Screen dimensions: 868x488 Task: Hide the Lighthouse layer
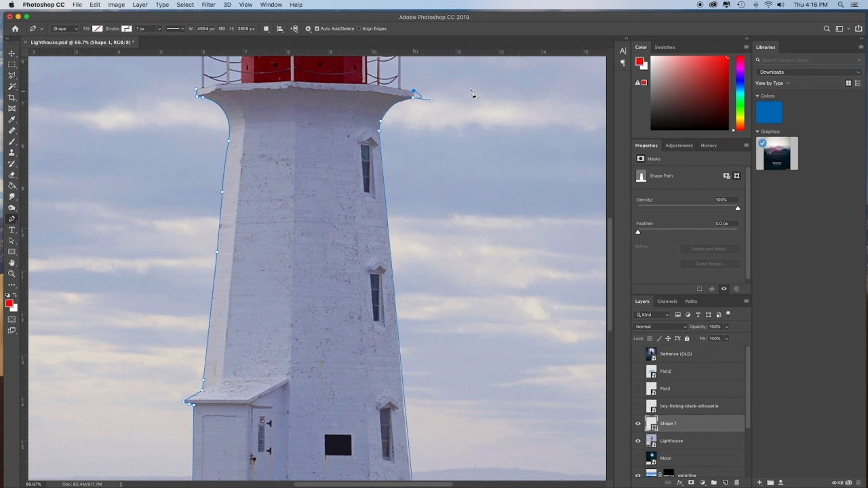pos(637,441)
